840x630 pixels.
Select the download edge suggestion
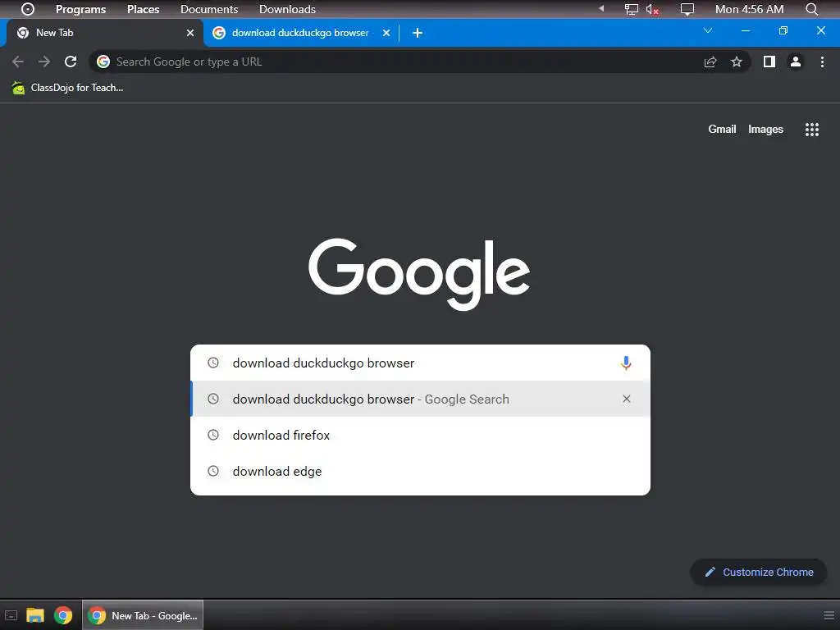pos(421,472)
